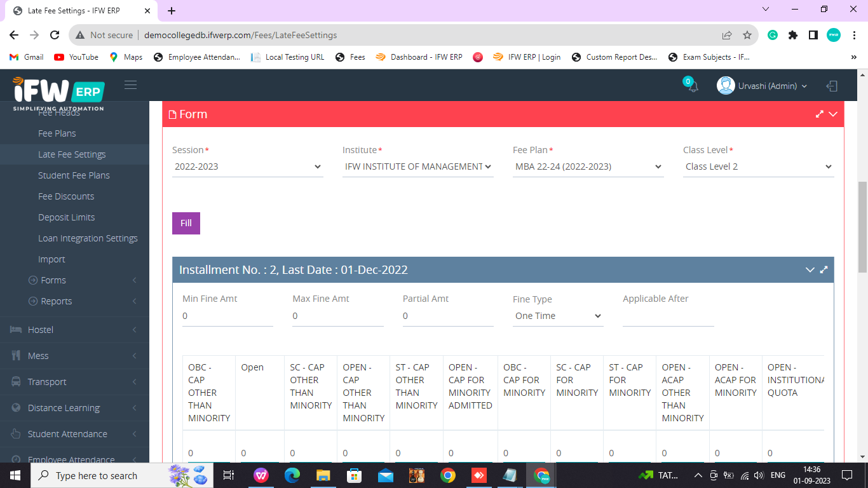Viewport: 868px width, 488px height.
Task: Open a new browser tab
Action: tap(172, 11)
